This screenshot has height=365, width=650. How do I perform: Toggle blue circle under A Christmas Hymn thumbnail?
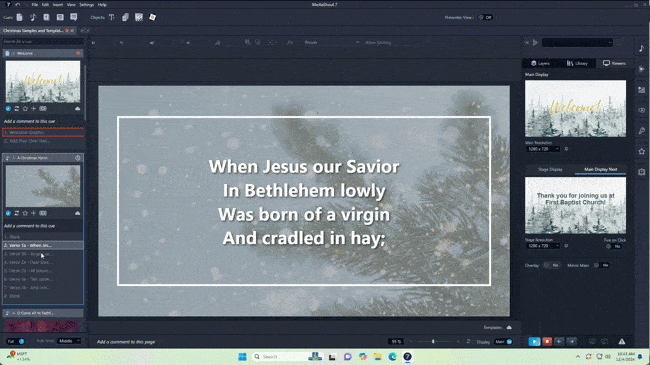coord(8,213)
